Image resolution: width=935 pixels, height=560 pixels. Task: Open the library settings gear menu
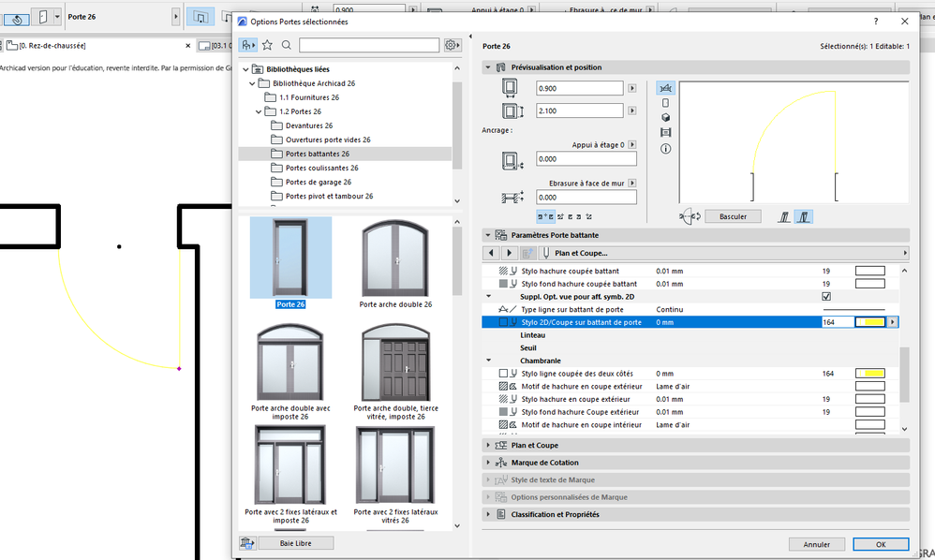453,45
